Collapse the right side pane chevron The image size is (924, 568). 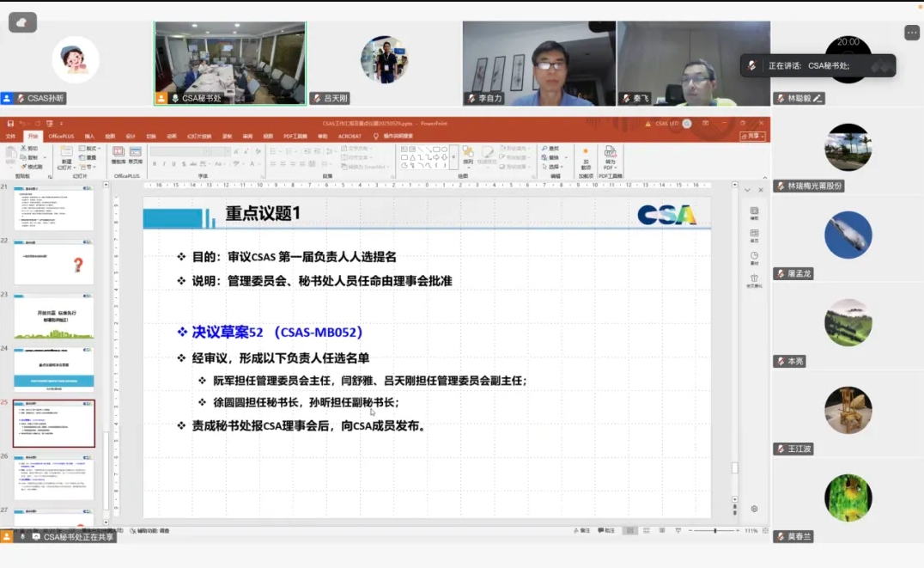pyautogui.click(x=747, y=190)
